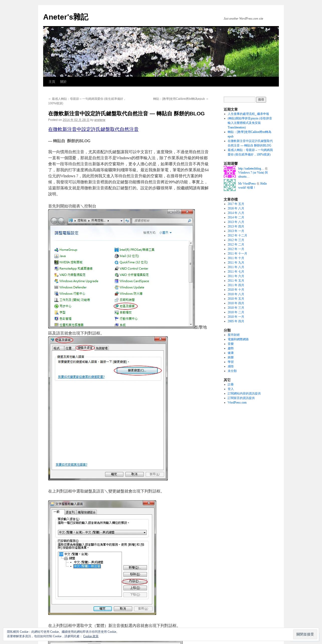Image resolution: width=322 pixels, height=644 pixels.
Task: Open category 娛樂
Action: (230, 357)
